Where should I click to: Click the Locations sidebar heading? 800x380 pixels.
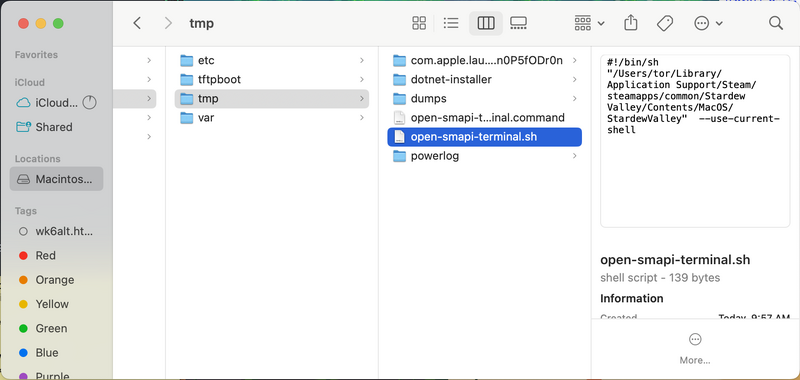(37, 159)
